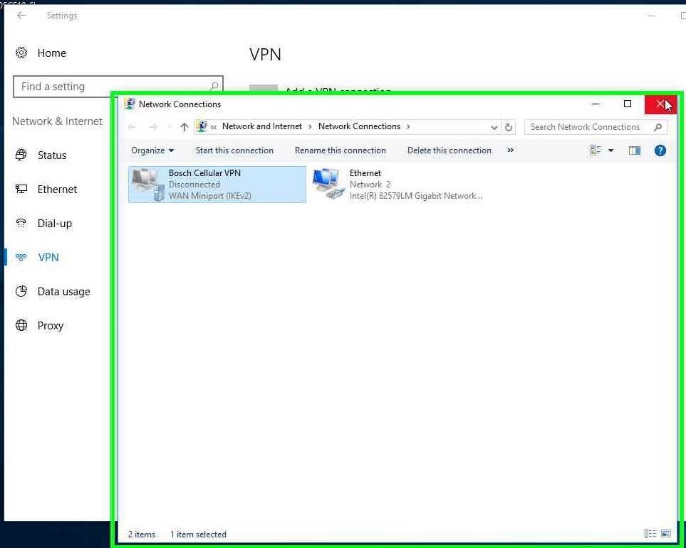
Task: Click the 1 item selected status text
Action: (x=198, y=534)
